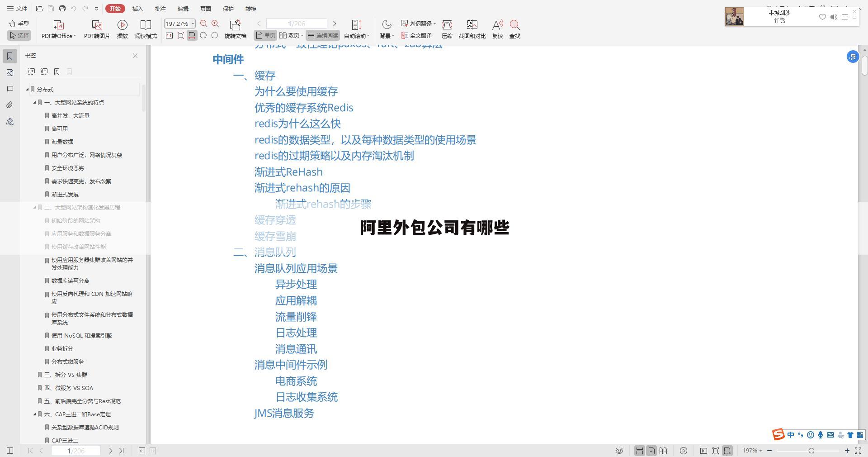Switch to the 保护 tab

(x=228, y=9)
